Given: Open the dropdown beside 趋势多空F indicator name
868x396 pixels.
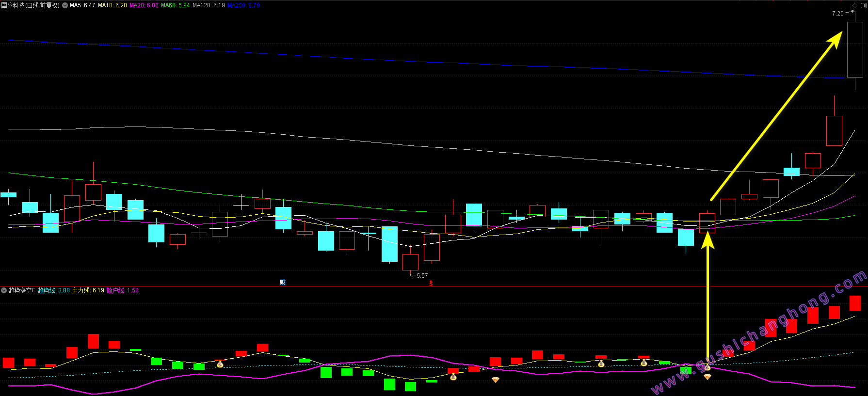Looking at the screenshot, I should pyautogui.click(x=4, y=290).
